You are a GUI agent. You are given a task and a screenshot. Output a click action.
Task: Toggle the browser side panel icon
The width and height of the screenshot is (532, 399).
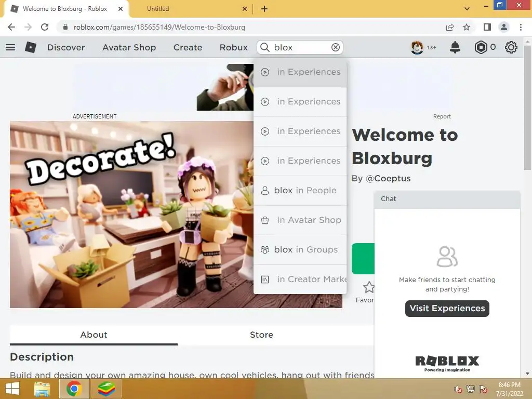tap(487, 27)
